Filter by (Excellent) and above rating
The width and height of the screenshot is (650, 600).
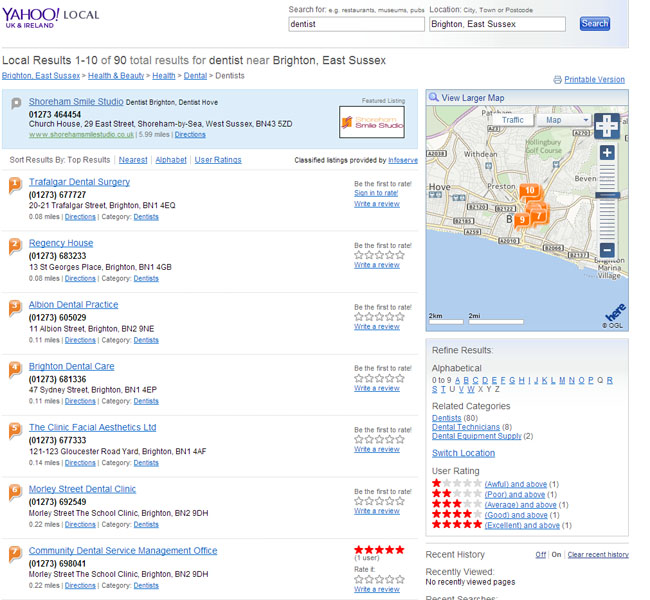pyautogui.click(x=522, y=525)
